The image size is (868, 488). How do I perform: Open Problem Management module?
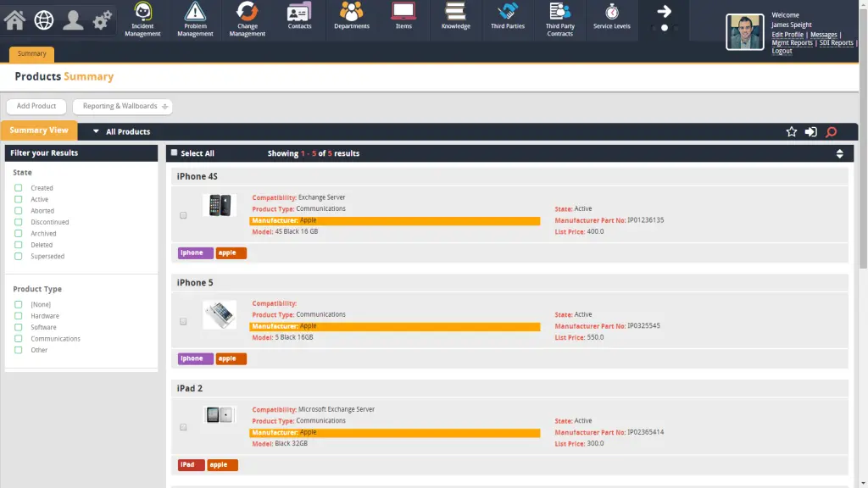pos(195,20)
